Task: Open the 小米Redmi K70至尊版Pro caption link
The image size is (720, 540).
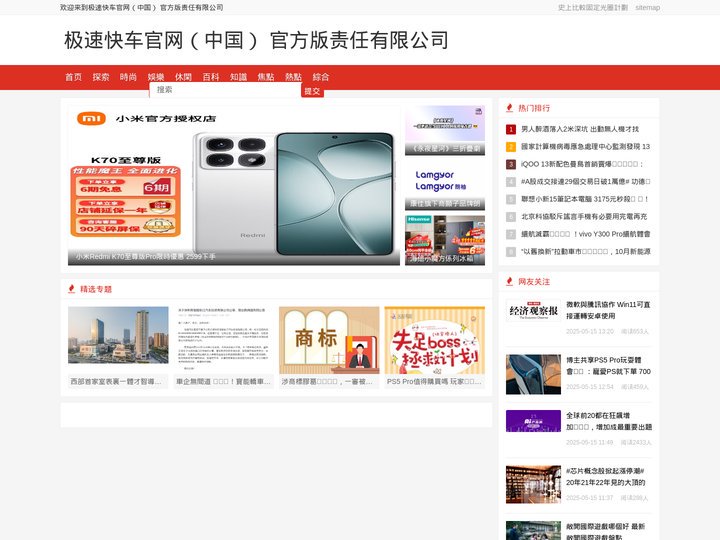Action: coord(146,257)
